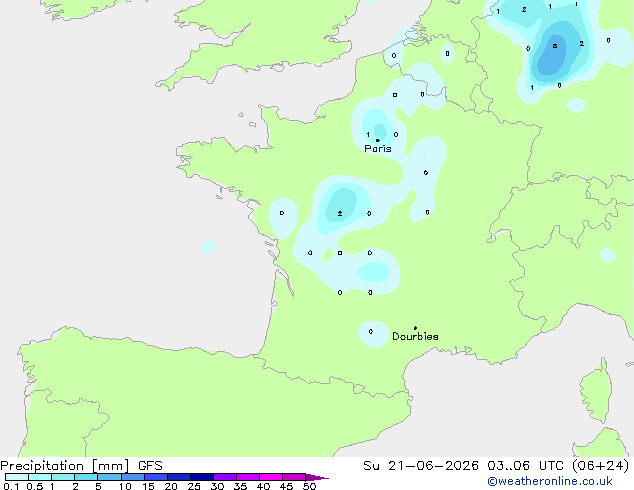Viewport: 634px width, 490px height.
Task: Click the '2' value in central France blob
Action: 340,213
